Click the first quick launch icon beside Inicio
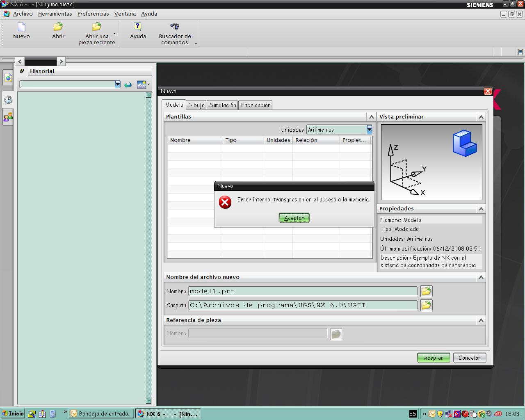The image size is (525, 420). coord(32,414)
